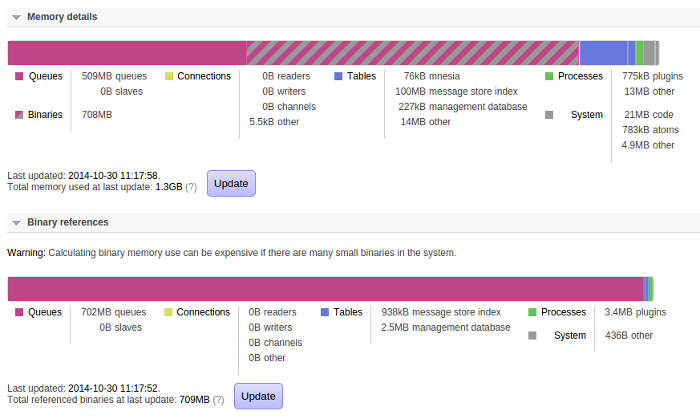
Task: Click Tables swatch in Binary references legend
Action: [x=325, y=313]
